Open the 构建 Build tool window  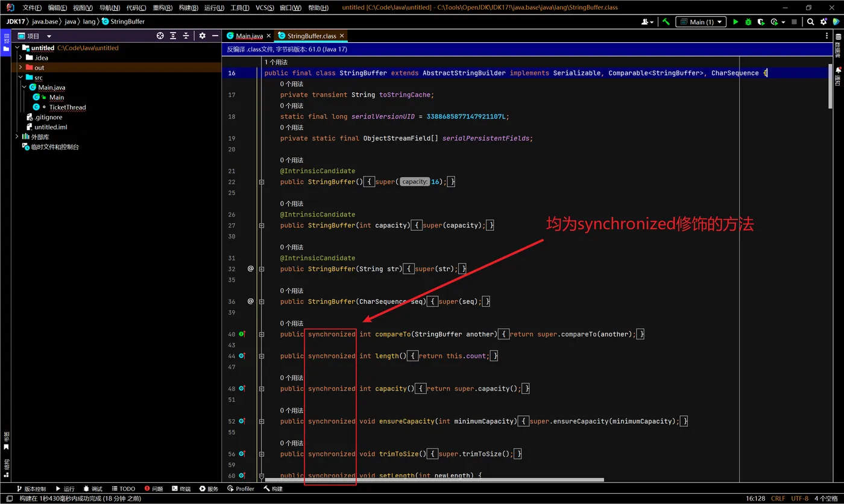[x=272, y=489]
